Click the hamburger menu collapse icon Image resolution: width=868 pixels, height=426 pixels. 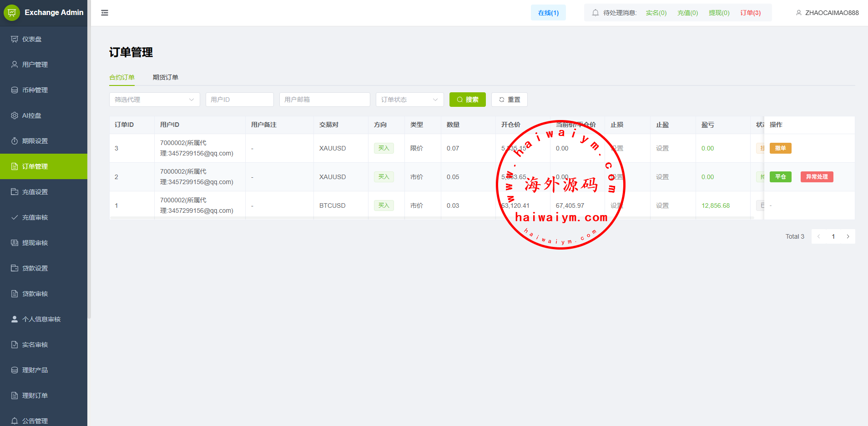coord(105,13)
